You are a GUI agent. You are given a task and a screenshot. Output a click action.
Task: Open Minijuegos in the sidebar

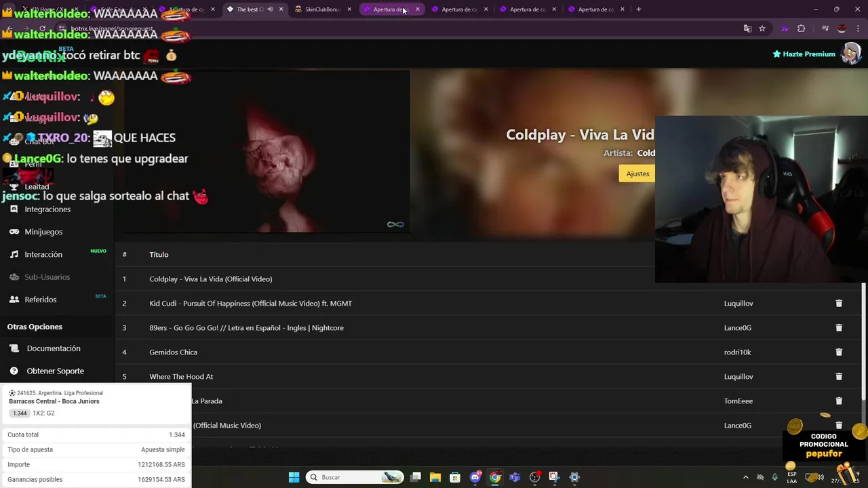click(43, 232)
